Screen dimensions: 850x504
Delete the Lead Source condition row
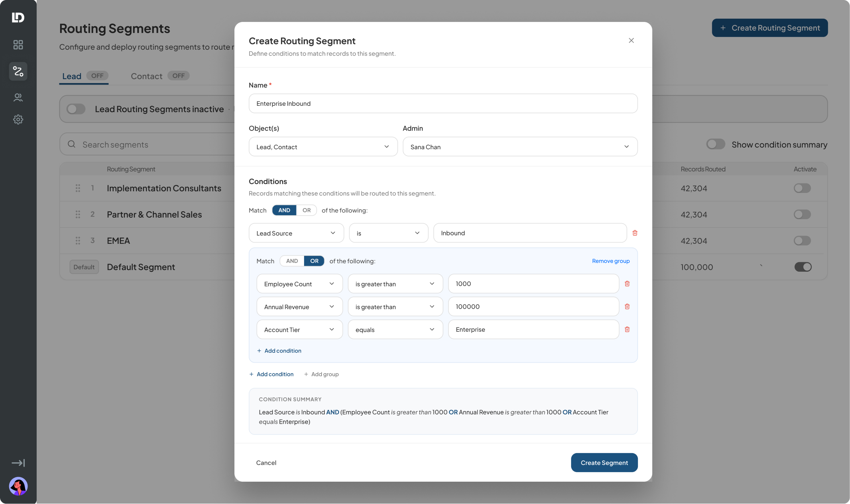635,233
